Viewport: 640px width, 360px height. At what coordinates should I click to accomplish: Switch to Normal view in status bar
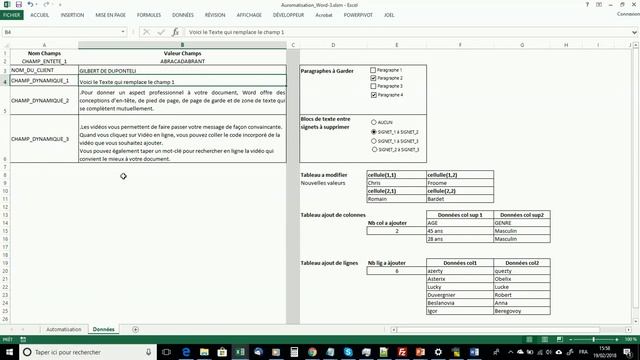[x=529, y=340]
